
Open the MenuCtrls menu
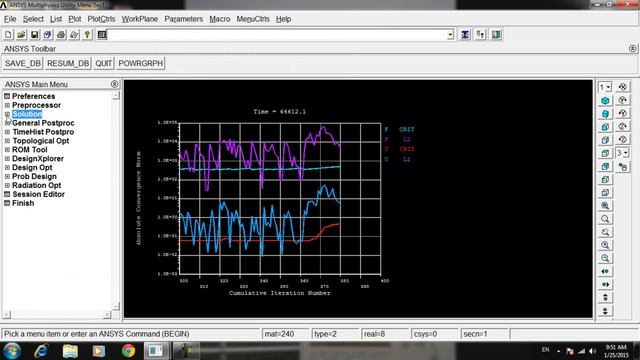tap(253, 19)
